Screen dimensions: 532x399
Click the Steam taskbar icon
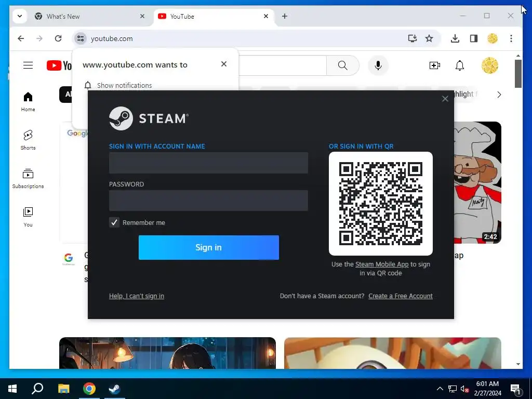tap(115, 389)
